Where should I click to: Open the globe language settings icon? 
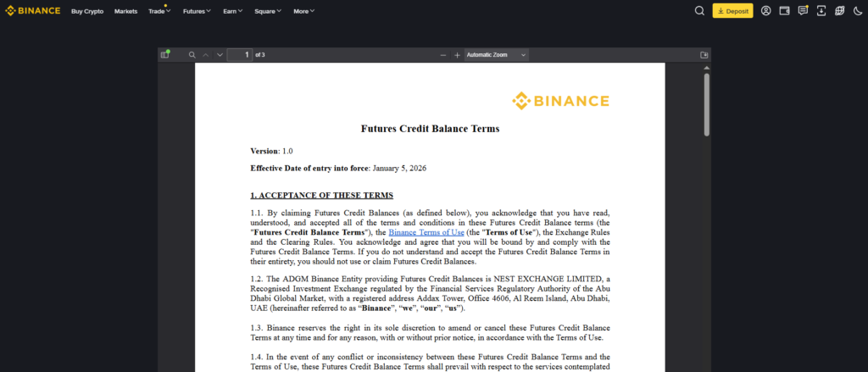pos(840,10)
